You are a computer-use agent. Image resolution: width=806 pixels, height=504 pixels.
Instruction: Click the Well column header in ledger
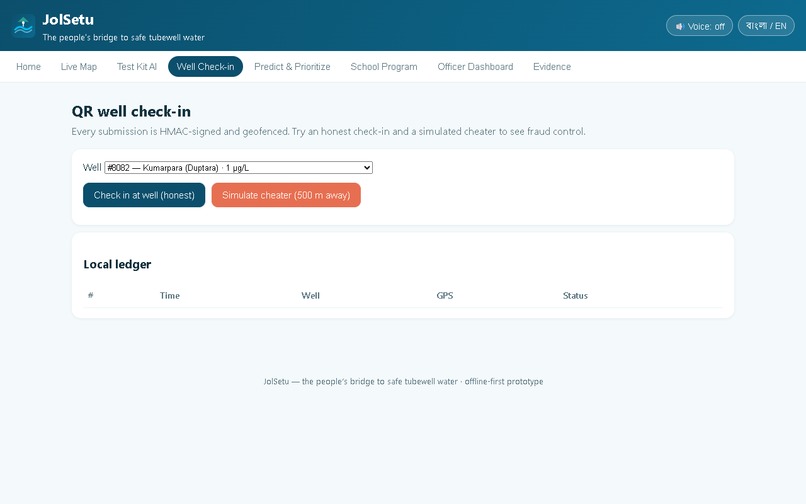[310, 295]
